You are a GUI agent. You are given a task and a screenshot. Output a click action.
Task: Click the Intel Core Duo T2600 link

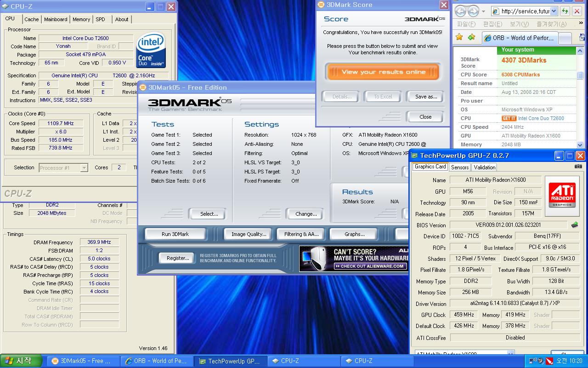click(x=541, y=118)
